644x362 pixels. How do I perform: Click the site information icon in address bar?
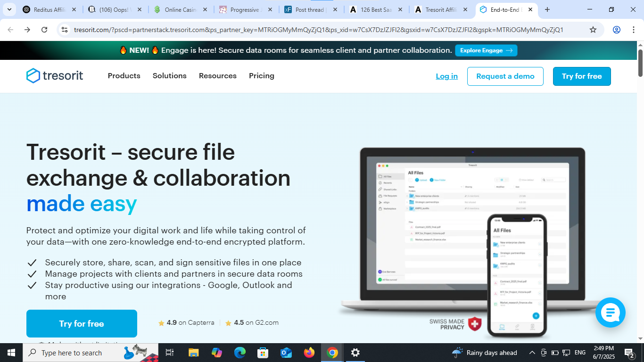coord(65,30)
